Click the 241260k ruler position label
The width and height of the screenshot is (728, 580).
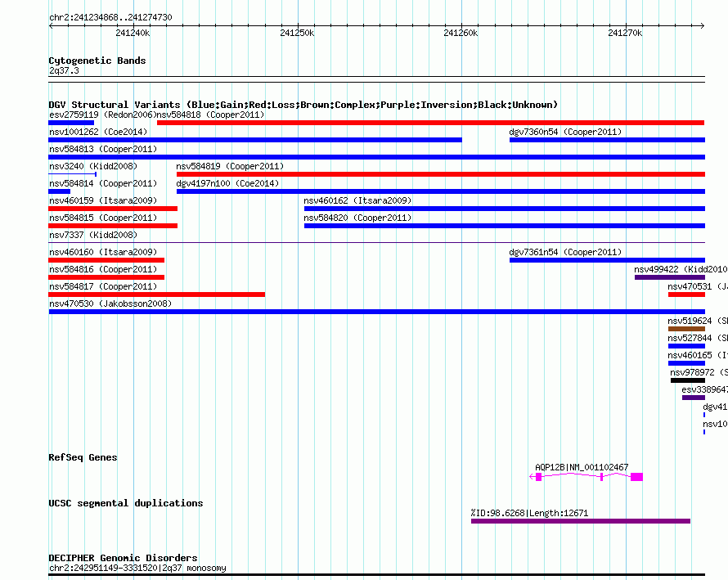click(461, 33)
